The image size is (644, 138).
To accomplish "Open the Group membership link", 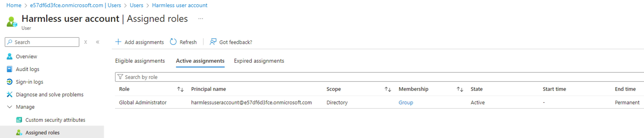I will 406,102.
